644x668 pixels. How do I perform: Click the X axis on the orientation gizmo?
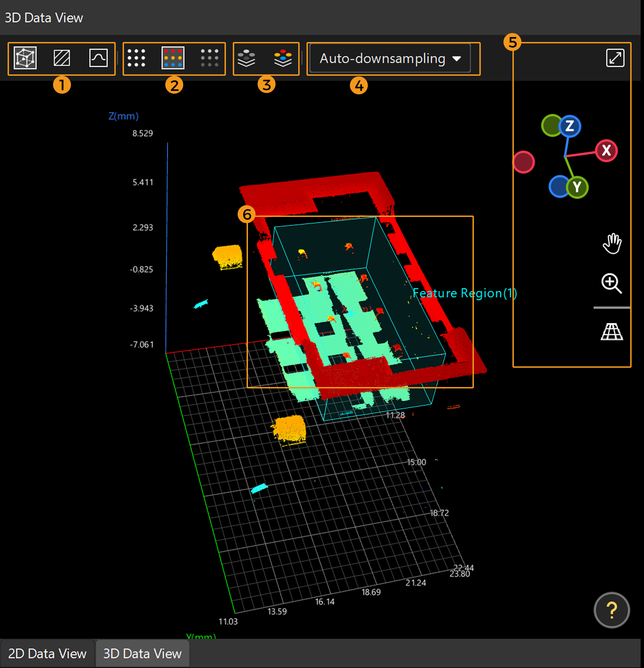click(606, 150)
